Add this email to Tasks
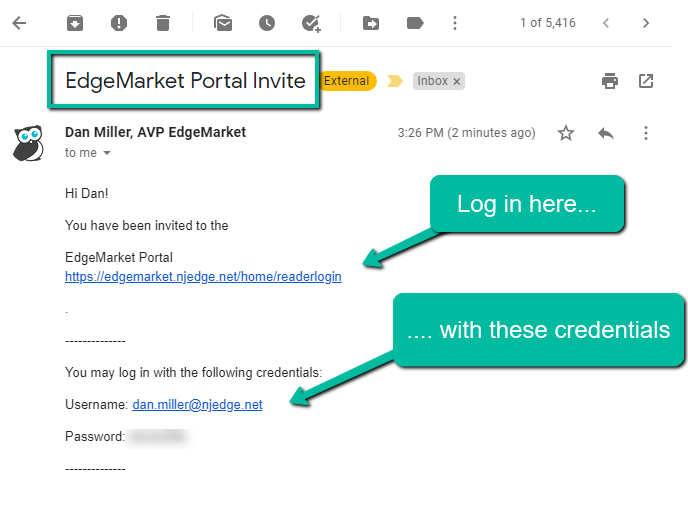Viewport: 688px width, 517px height. [312, 23]
